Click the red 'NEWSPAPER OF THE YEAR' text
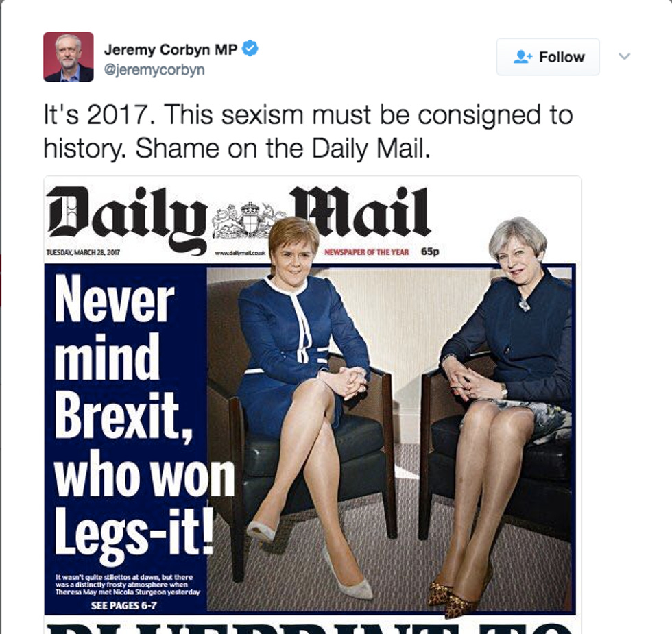672x634 pixels. pyautogui.click(x=366, y=252)
